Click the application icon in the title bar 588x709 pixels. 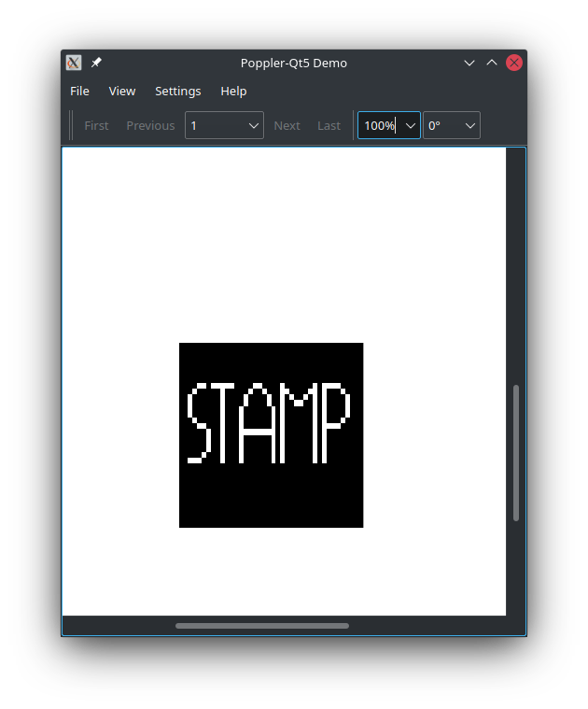[73, 63]
